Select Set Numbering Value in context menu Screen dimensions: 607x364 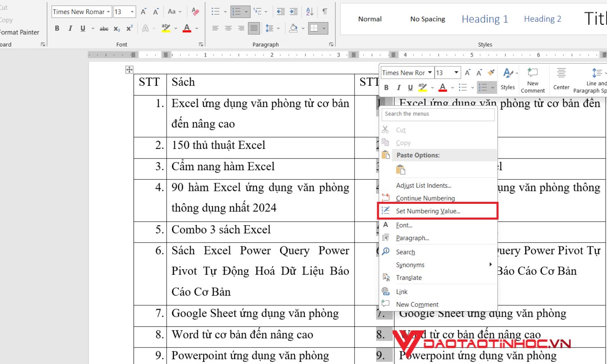pyautogui.click(x=425, y=211)
